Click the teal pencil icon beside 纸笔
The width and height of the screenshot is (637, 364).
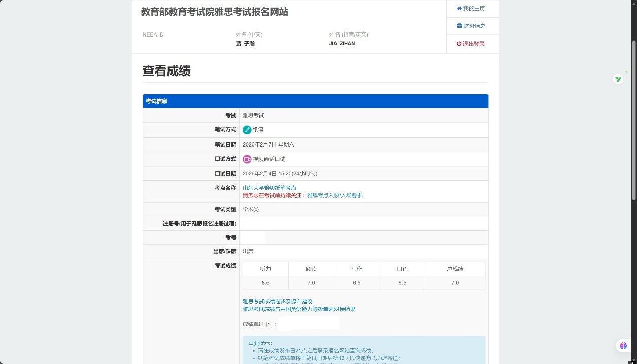(247, 130)
